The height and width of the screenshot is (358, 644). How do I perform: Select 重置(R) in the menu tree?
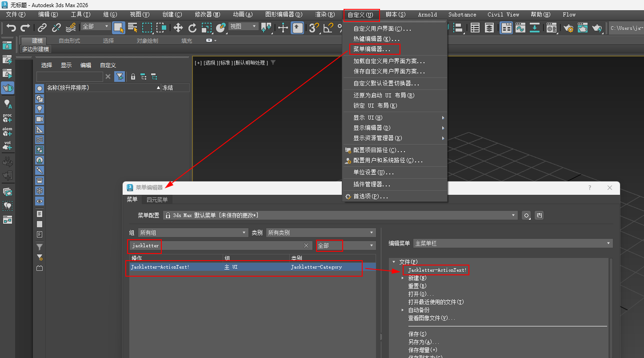tap(417, 286)
